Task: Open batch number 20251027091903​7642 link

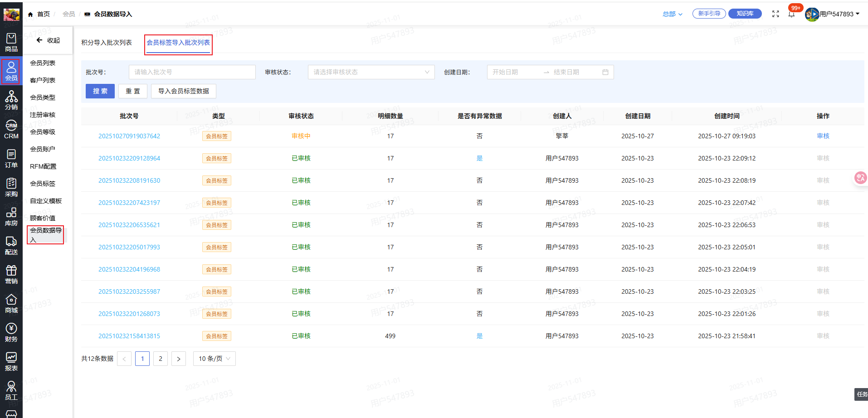Action: (129, 136)
